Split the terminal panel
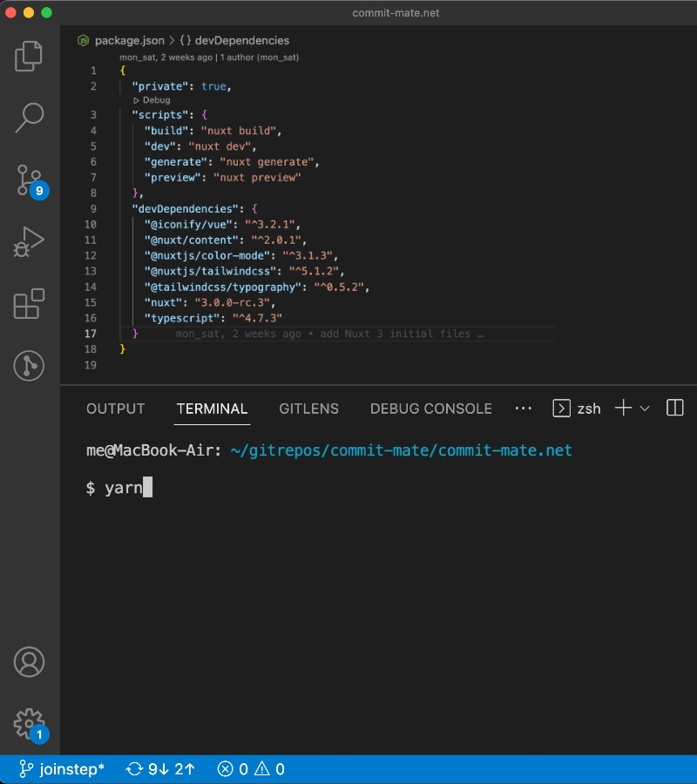Image resolution: width=697 pixels, height=784 pixels. [x=674, y=408]
